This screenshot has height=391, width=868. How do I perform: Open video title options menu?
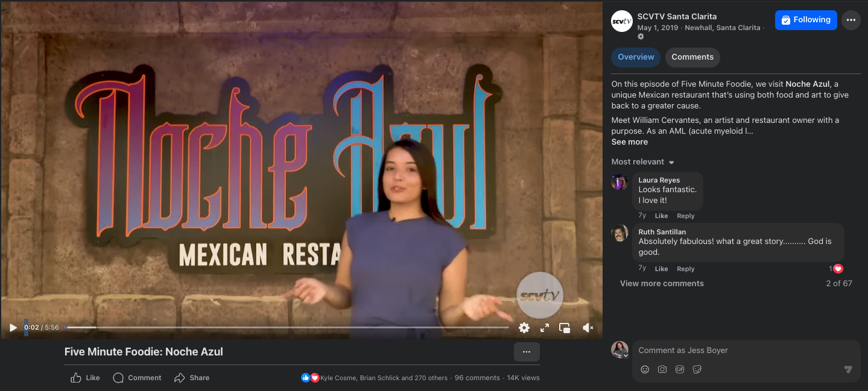[x=527, y=352]
